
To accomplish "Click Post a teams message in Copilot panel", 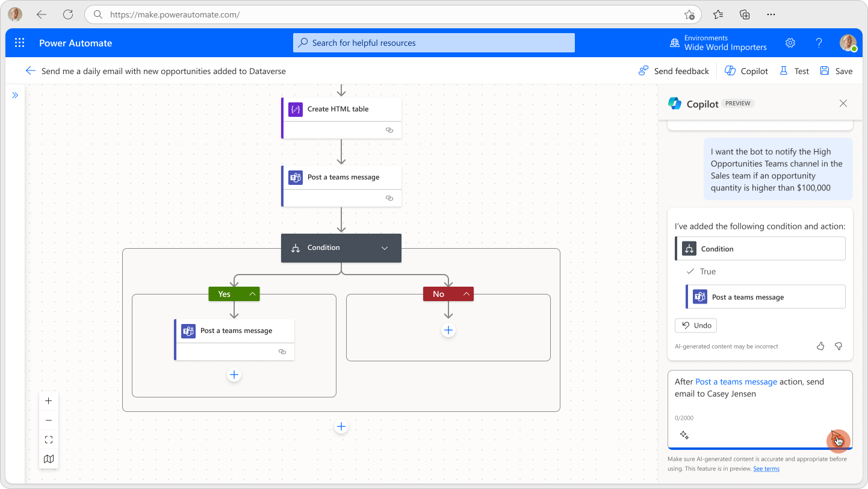I will click(x=766, y=297).
